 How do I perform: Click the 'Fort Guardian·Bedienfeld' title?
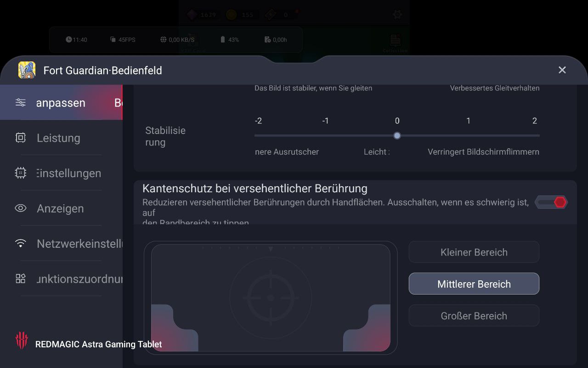point(103,70)
